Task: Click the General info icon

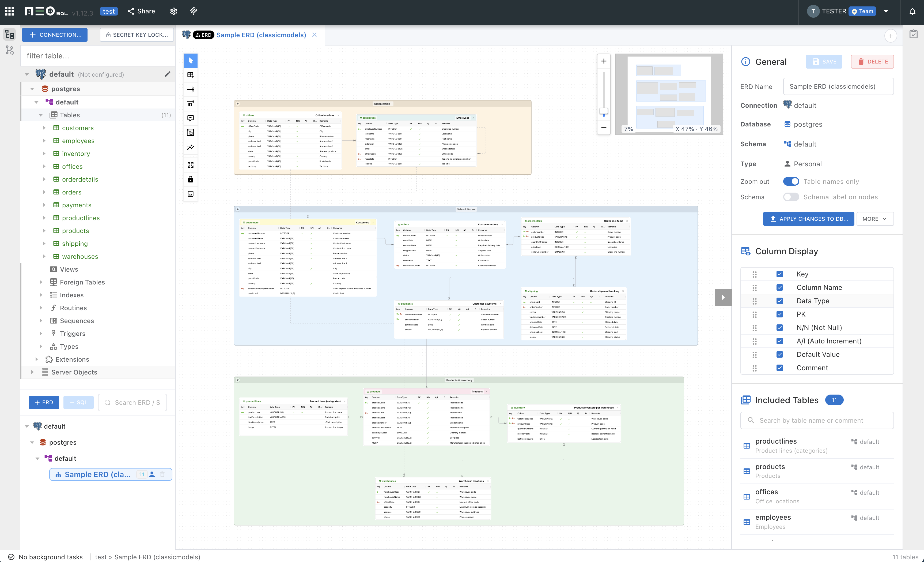Action: pos(745,62)
